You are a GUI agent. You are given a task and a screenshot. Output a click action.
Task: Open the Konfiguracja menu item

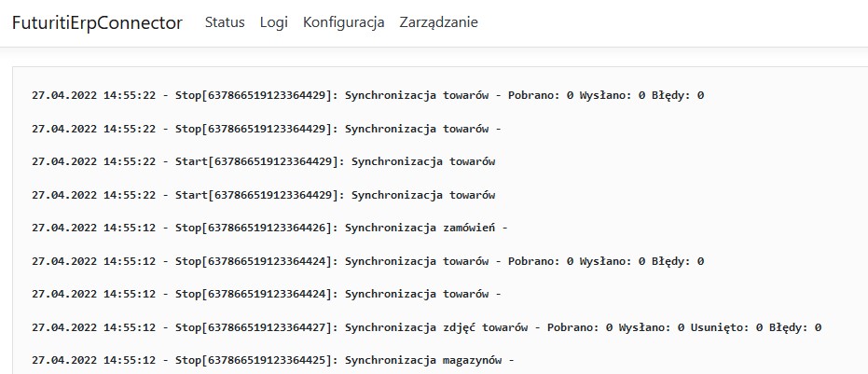point(344,23)
